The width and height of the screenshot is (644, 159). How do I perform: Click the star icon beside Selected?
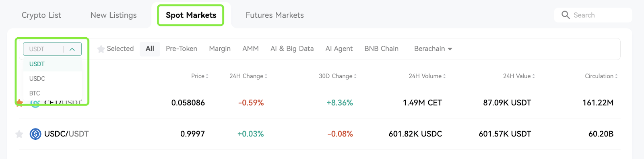tap(101, 49)
